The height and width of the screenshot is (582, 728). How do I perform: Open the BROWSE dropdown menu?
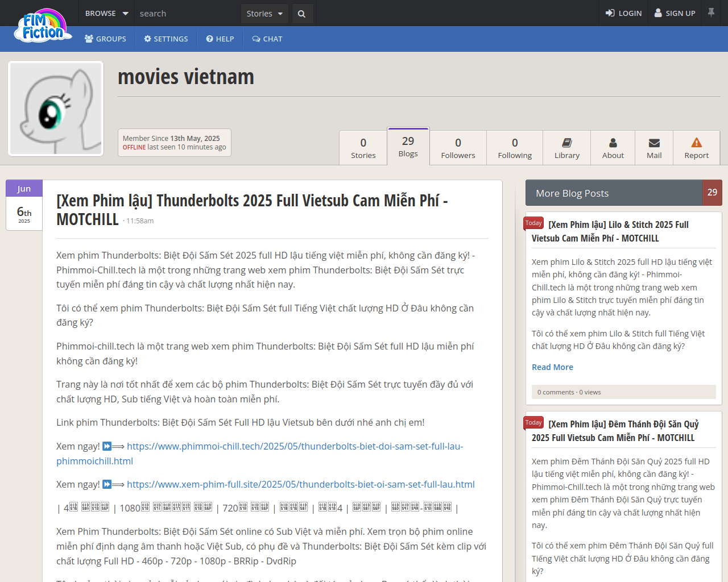click(106, 13)
